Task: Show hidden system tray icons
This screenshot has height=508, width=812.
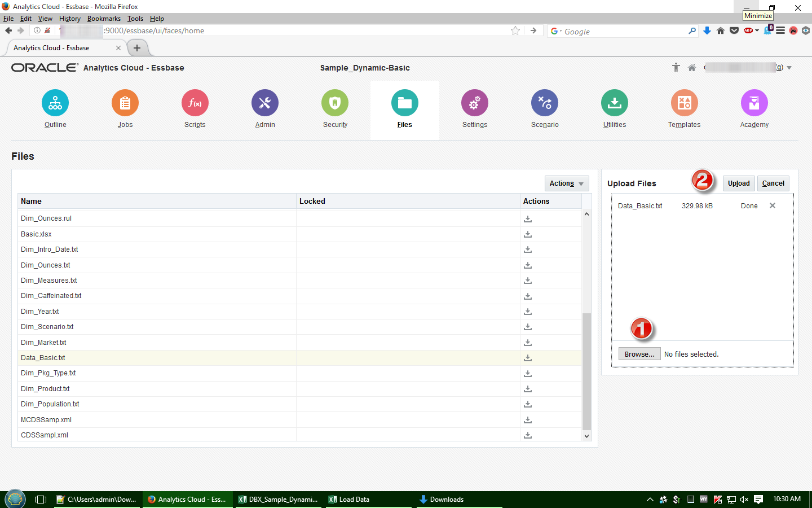Action: [650, 500]
